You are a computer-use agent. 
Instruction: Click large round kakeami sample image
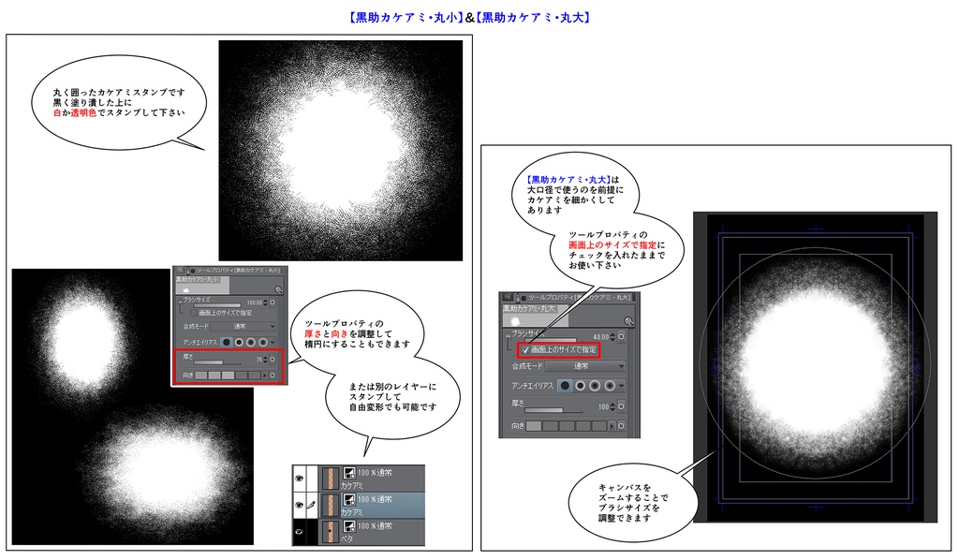point(341,151)
